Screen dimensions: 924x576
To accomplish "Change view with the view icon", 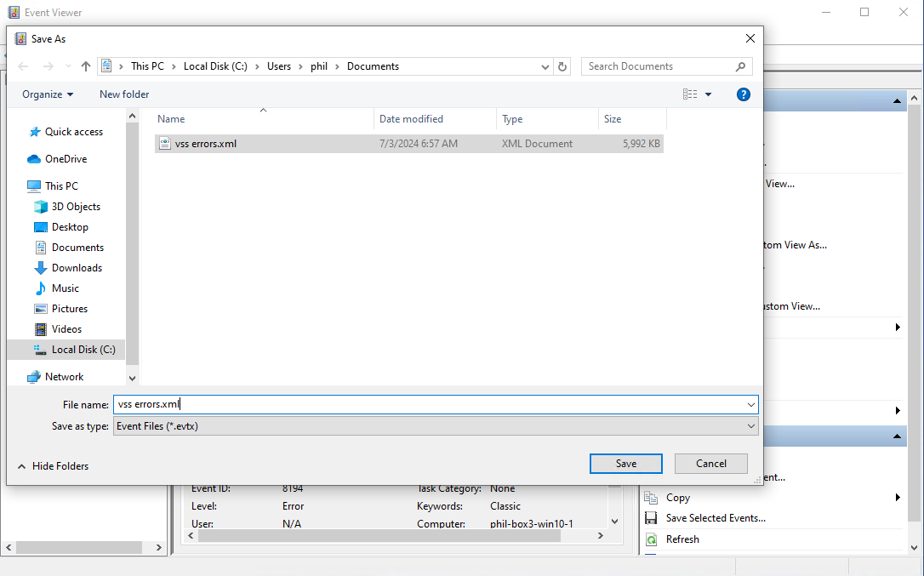I will tap(690, 94).
